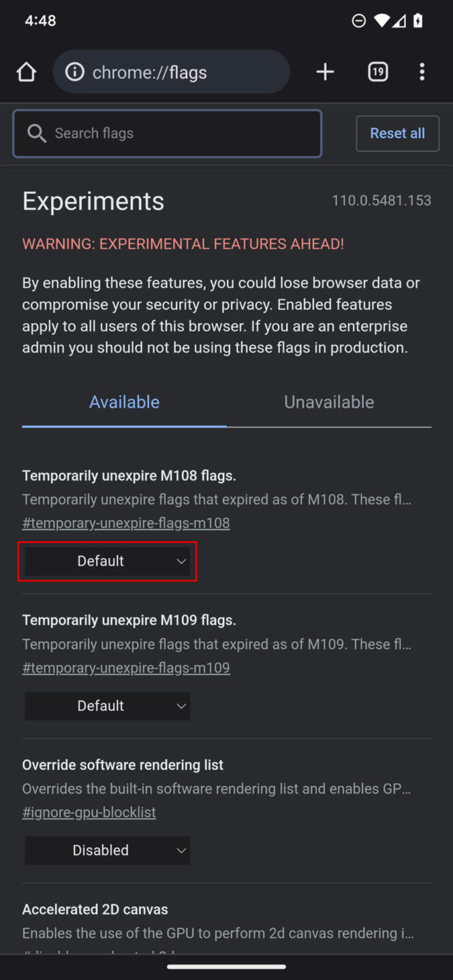The image size is (453, 980).
Task: Open the page info icon in the address bar
Action: (x=74, y=71)
